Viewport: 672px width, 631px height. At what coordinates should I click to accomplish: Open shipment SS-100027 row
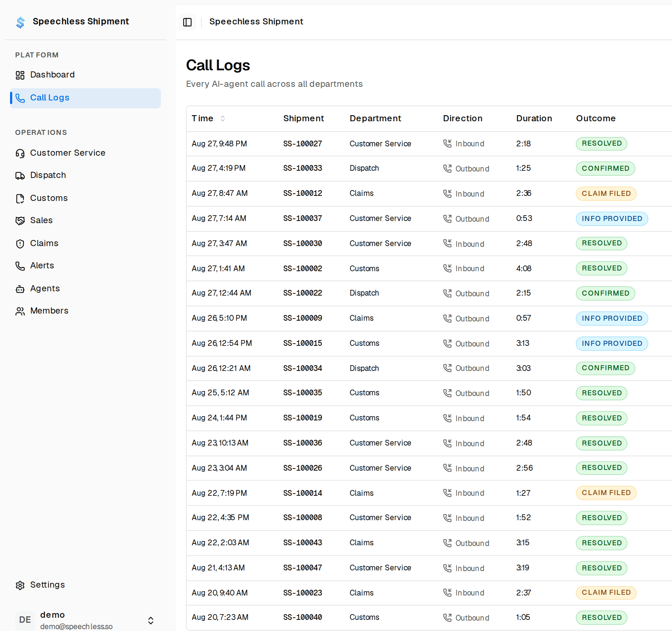[x=429, y=144]
